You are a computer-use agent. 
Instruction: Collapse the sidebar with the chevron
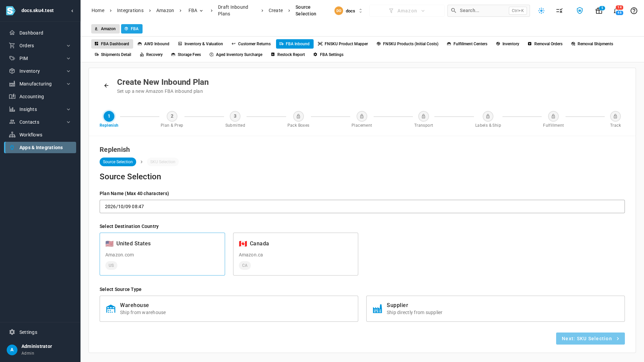click(x=72, y=11)
